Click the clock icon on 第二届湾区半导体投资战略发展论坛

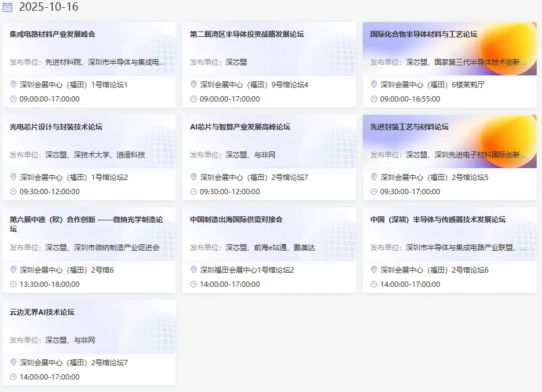coord(193,100)
